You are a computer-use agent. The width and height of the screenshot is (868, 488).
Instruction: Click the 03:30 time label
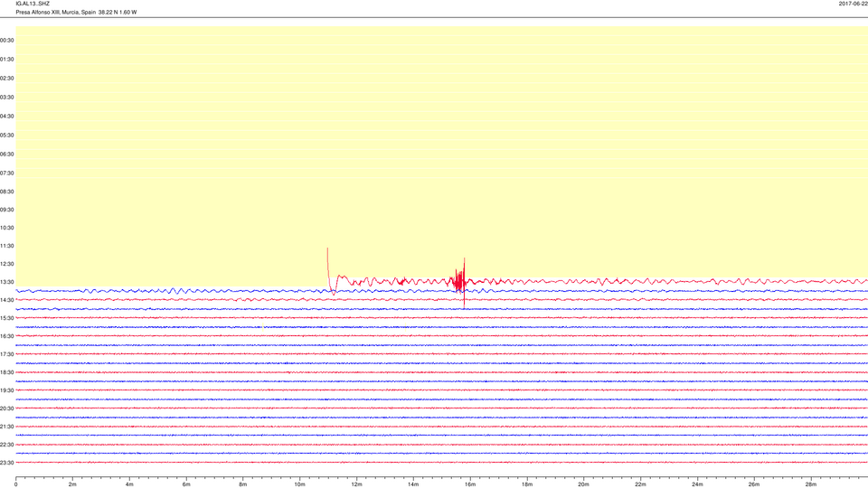7,97
